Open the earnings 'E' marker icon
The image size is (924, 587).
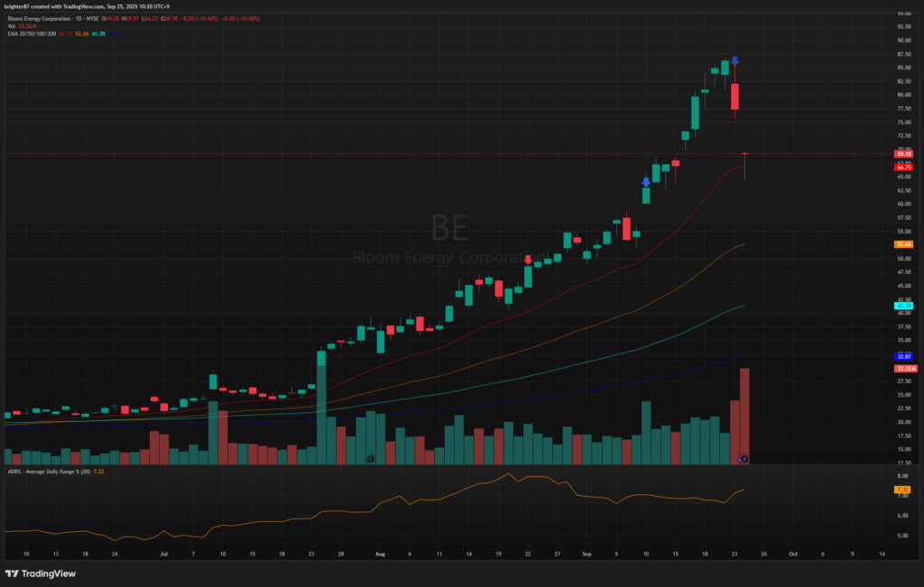click(x=371, y=459)
